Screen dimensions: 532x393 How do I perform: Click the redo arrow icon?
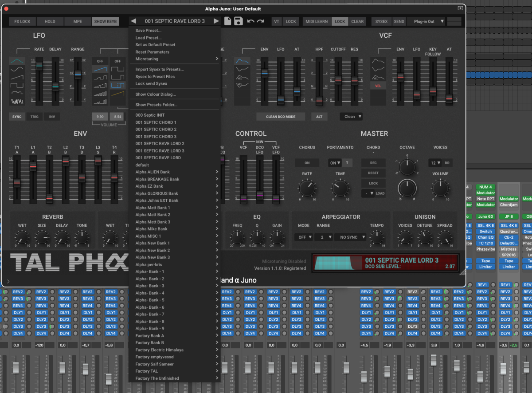(x=260, y=21)
